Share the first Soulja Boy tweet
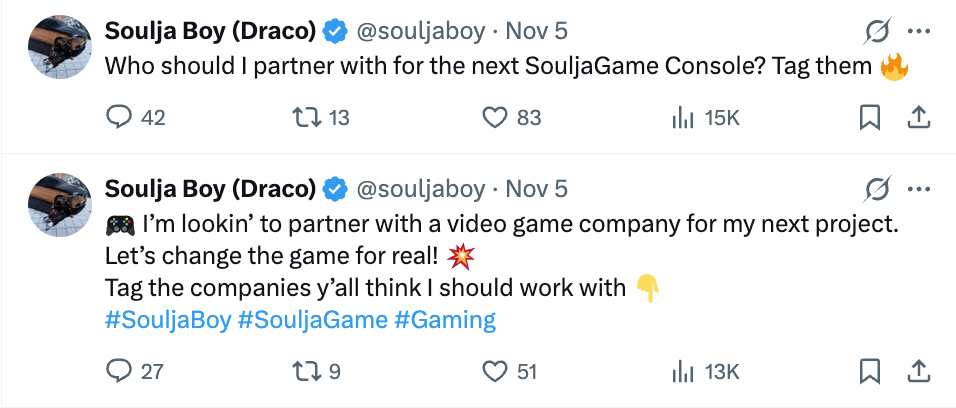The image size is (956, 408). coord(917,118)
